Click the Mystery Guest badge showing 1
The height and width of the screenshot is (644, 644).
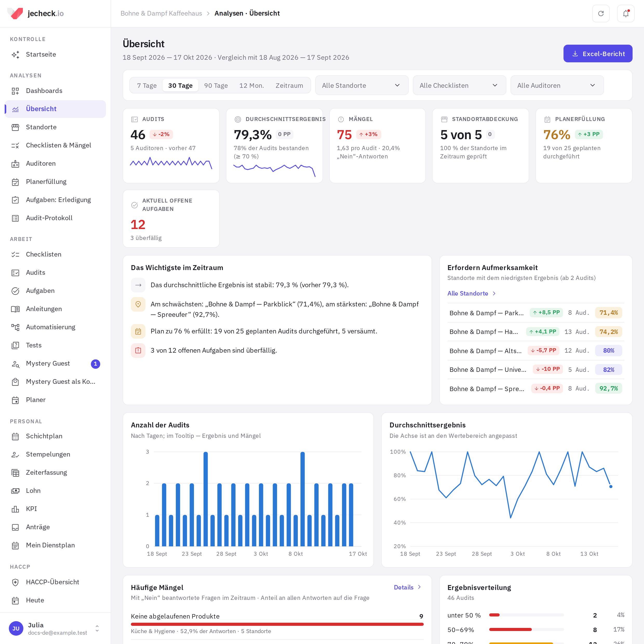95,364
